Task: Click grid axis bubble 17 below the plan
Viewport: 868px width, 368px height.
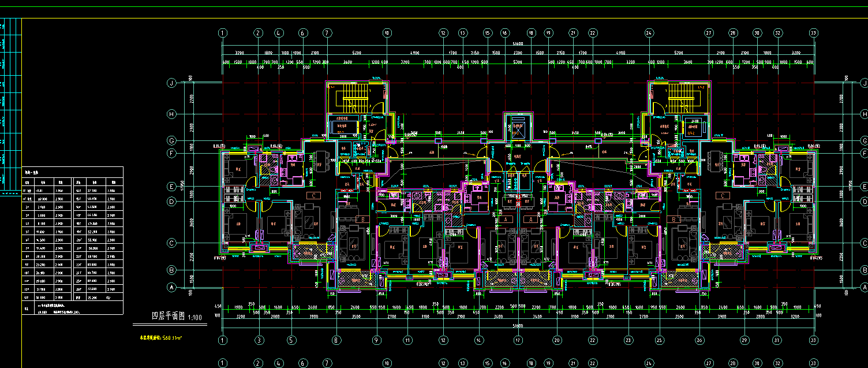Action: point(518,340)
